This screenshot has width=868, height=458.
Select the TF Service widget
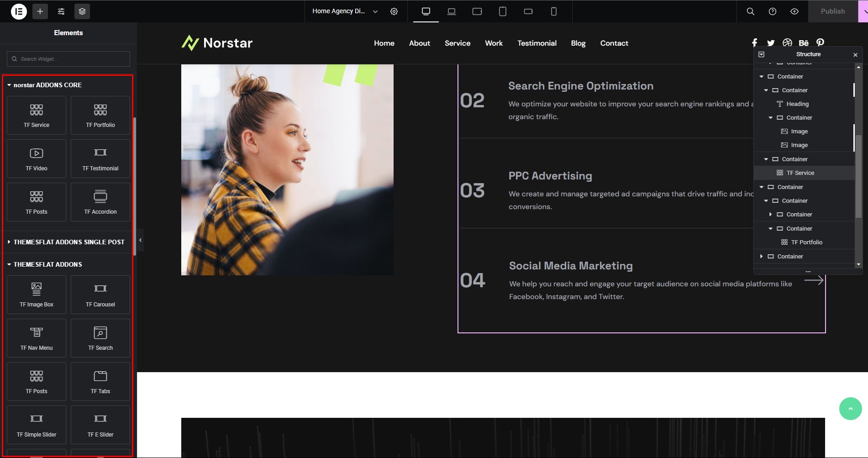coord(37,115)
